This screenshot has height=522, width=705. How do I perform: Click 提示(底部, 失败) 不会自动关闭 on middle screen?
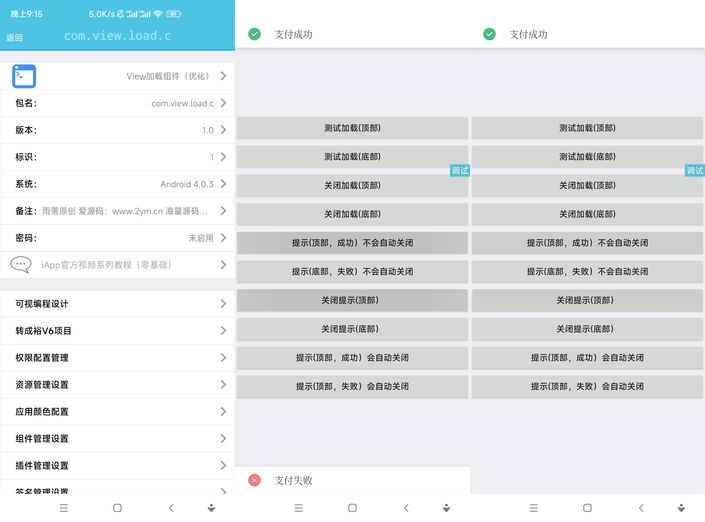(x=352, y=272)
